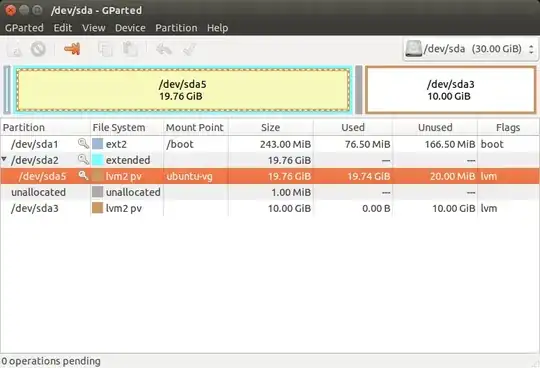This screenshot has height=368, width=540.
Task: Click the key icon beside /dev/sda5
Action: [83, 176]
